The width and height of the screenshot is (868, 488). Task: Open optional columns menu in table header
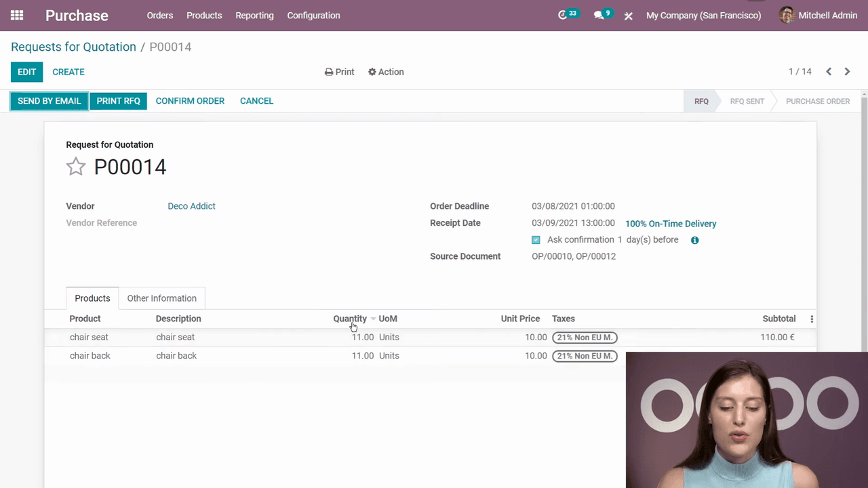pyautogui.click(x=812, y=319)
